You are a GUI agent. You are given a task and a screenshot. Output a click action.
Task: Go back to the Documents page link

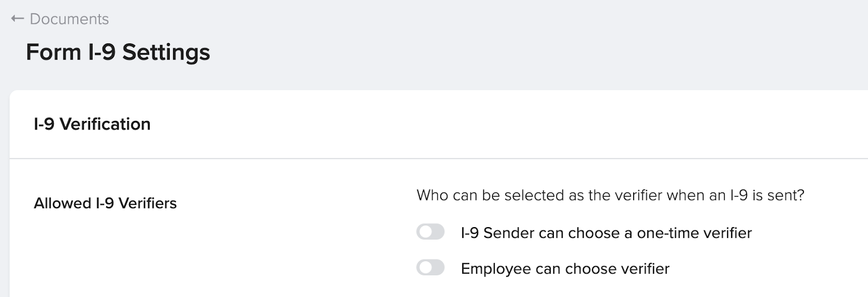69,19
